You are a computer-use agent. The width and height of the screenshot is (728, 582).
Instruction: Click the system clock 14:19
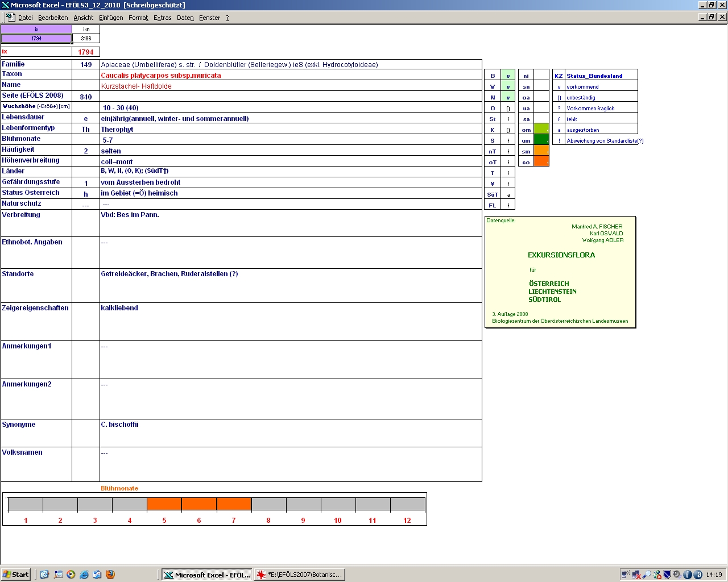714,575
